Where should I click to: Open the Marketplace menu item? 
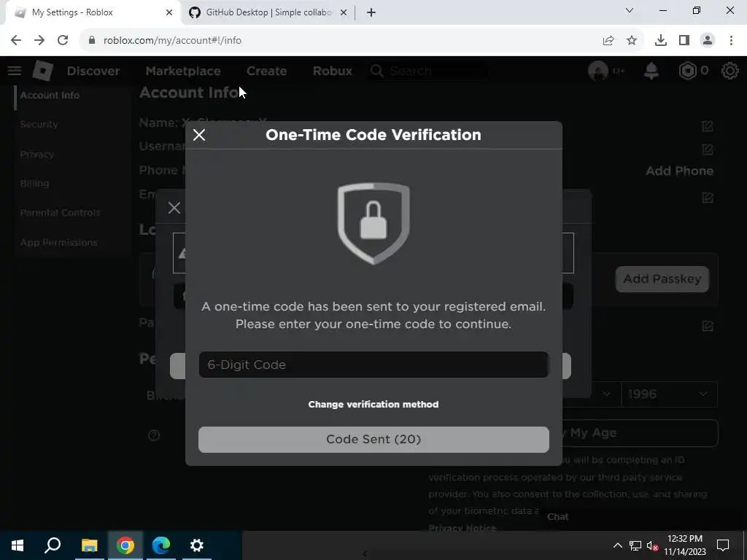183,71
